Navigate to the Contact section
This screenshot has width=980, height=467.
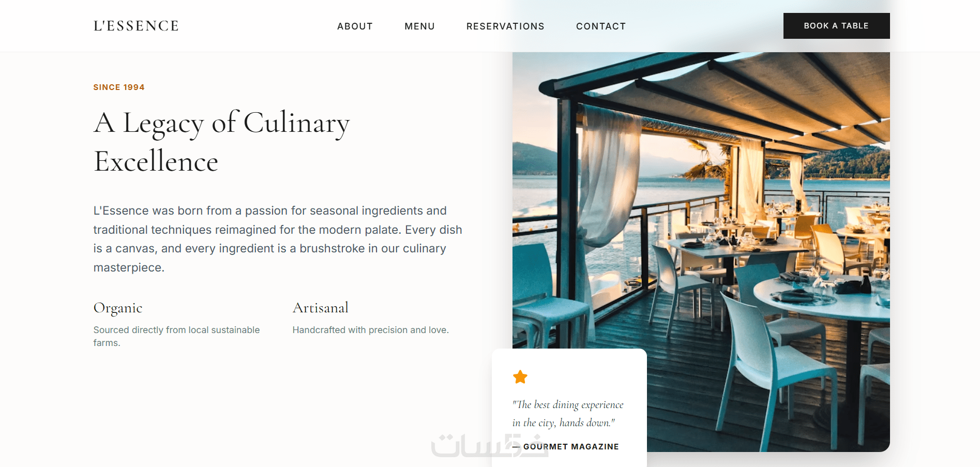(601, 26)
